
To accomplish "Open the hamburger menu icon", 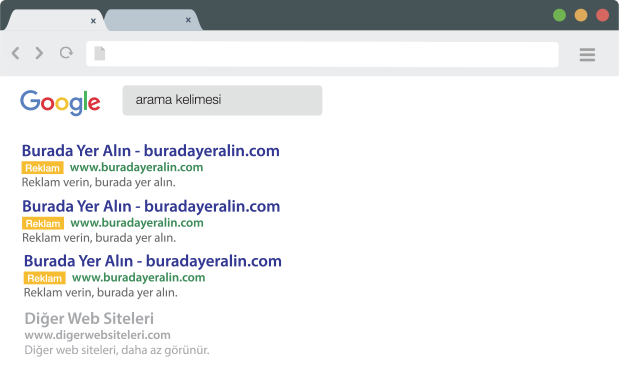I will (x=587, y=54).
